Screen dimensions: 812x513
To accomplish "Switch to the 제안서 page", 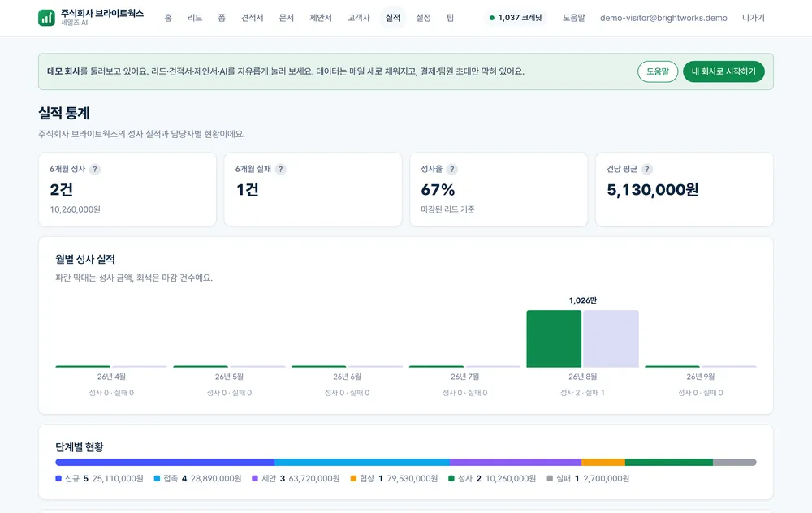I will tap(321, 18).
